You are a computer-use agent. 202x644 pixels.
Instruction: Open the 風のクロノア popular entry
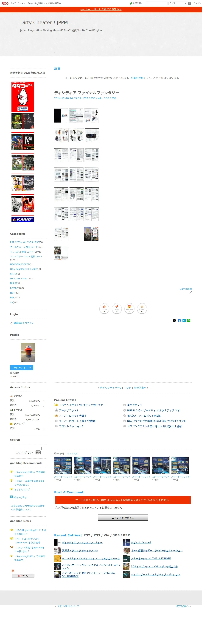pos(135,405)
